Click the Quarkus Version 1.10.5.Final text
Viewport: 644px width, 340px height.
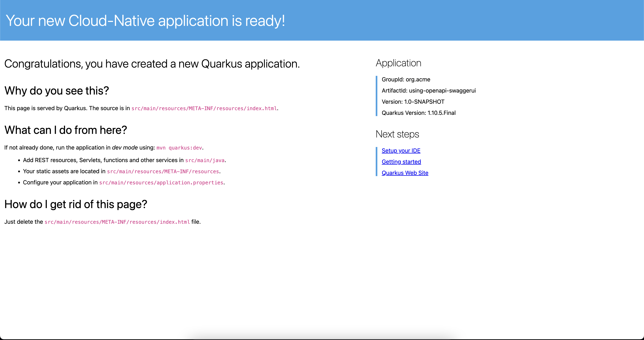(x=418, y=113)
